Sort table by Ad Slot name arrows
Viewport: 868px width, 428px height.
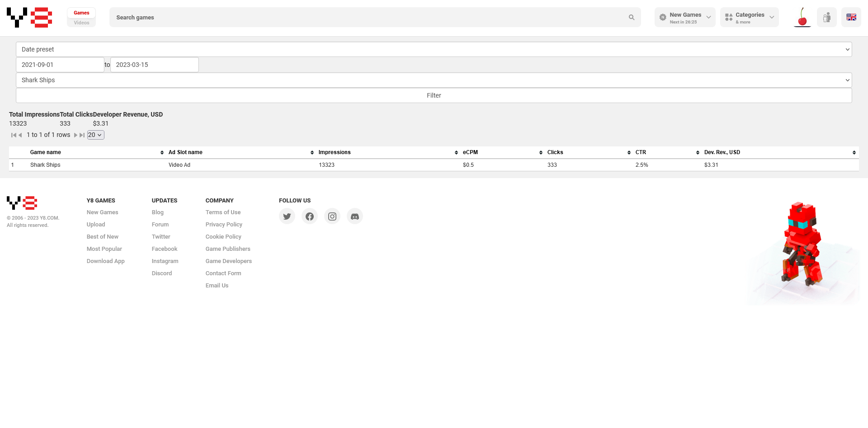[x=312, y=153]
